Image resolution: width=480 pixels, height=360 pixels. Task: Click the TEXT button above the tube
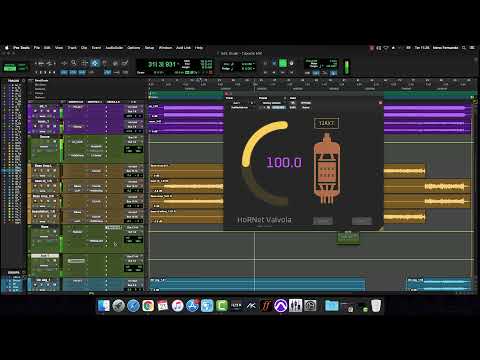click(326, 123)
